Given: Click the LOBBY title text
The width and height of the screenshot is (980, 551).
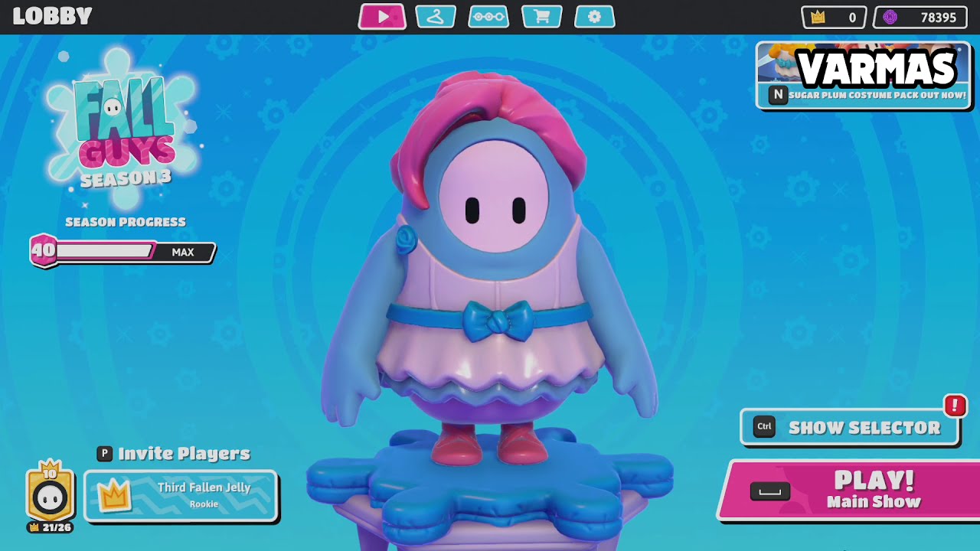Looking at the screenshot, I should click(x=52, y=16).
